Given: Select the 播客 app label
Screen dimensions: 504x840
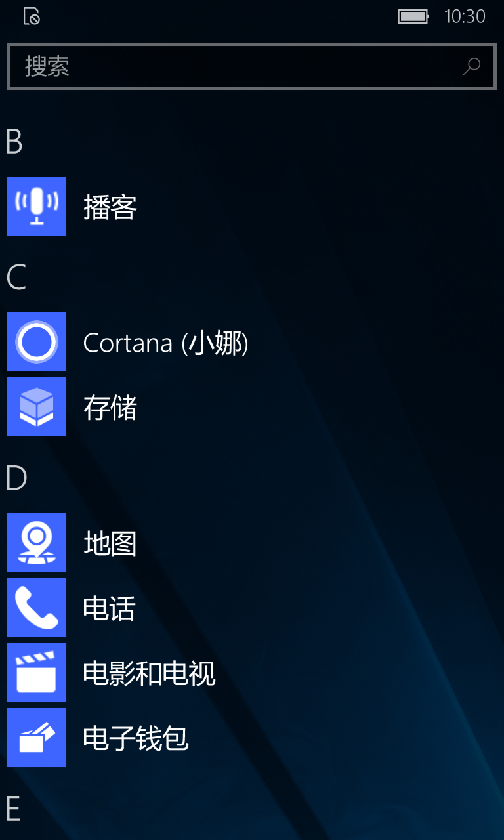Looking at the screenshot, I should [x=110, y=207].
